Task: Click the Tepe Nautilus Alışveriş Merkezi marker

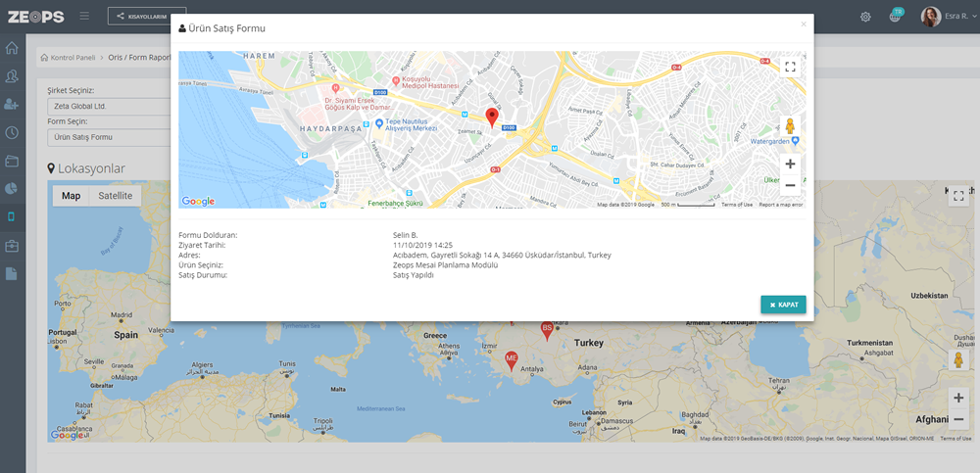Action: pyautogui.click(x=379, y=123)
